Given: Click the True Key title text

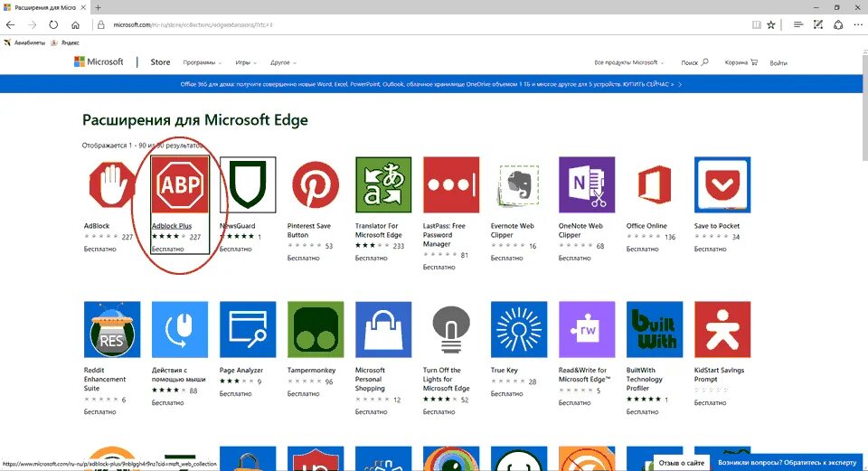Looking at the screenshot, I should tap(504, 371).
